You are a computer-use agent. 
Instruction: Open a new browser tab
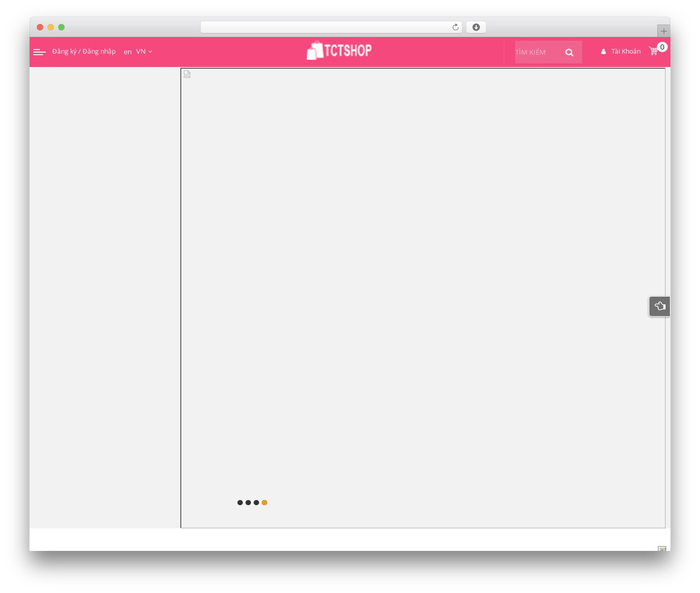click(663, 31)
